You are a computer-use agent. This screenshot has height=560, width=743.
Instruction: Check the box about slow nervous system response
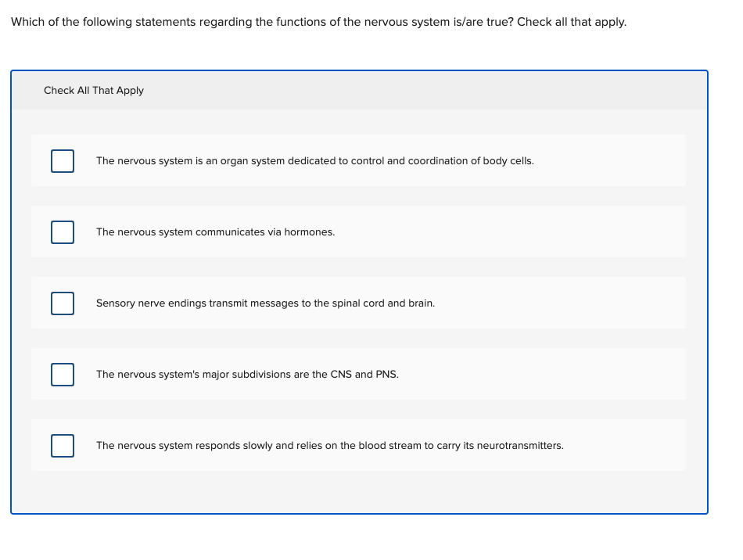(x=63, y=445)
